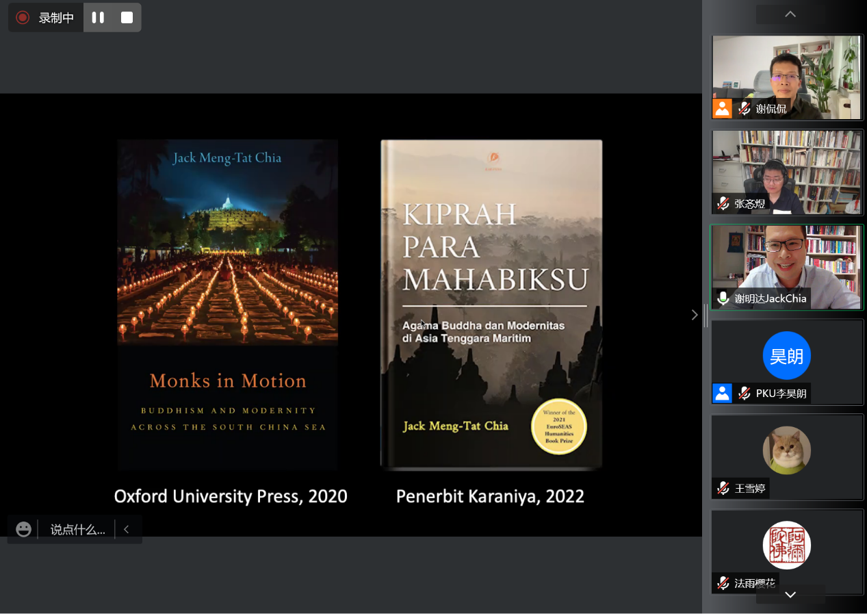
Task: Type in the 说点什么 chat field
Action: pyautogui.click(x=77, y=529)
